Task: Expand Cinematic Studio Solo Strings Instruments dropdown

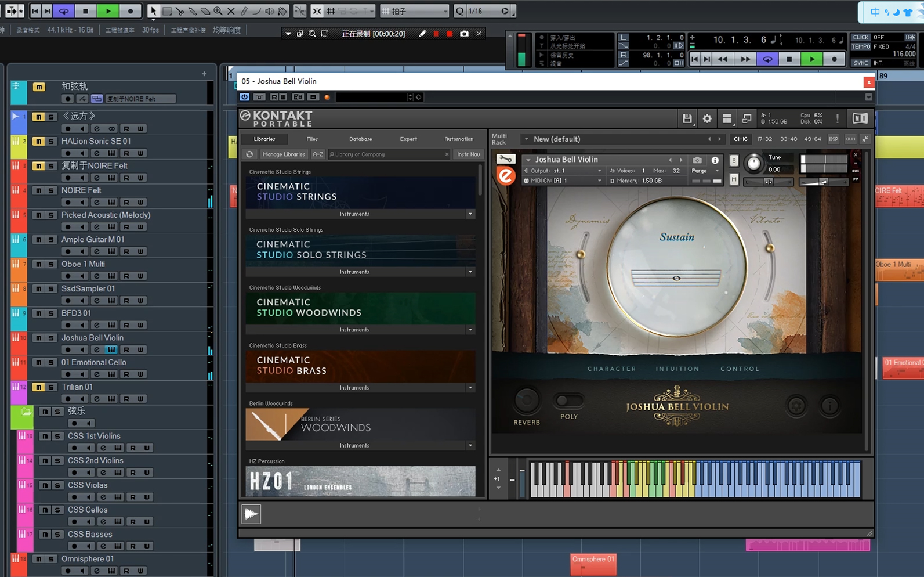Action: click(x=470, y=272)
